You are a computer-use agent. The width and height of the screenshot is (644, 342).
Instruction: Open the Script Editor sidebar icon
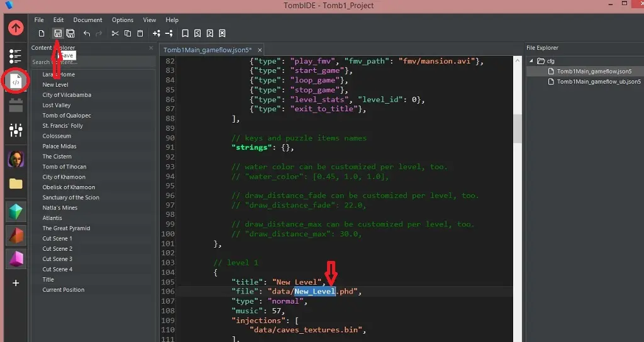point(16,81)
